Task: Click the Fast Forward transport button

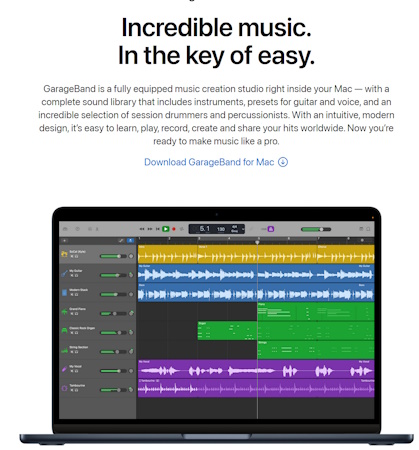Action: [x=150, y=229]
